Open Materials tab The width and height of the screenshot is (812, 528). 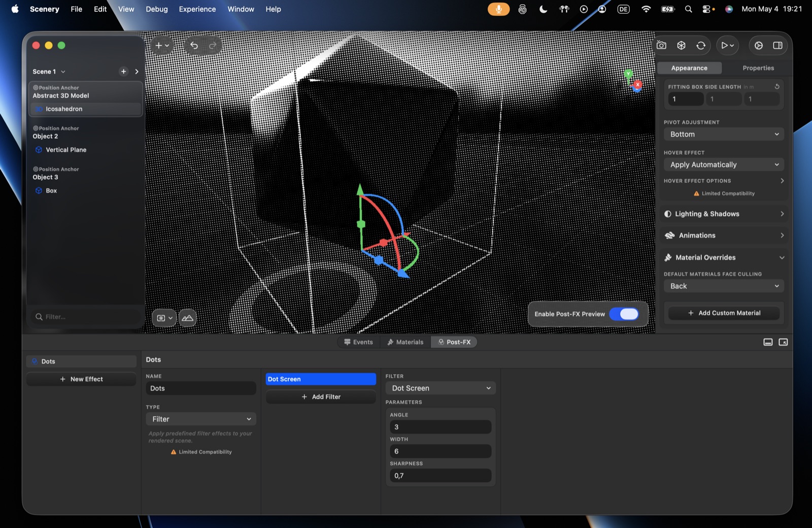(x=405, y=342)
